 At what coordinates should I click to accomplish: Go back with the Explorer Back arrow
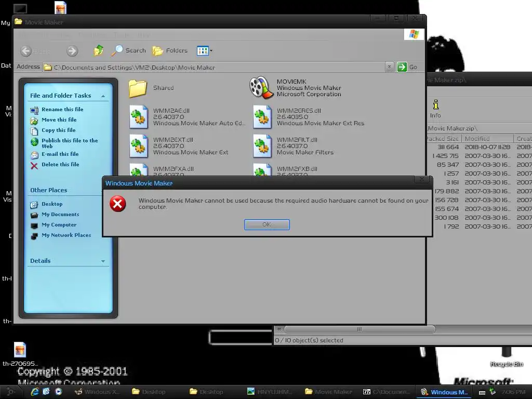coord(26,51)
